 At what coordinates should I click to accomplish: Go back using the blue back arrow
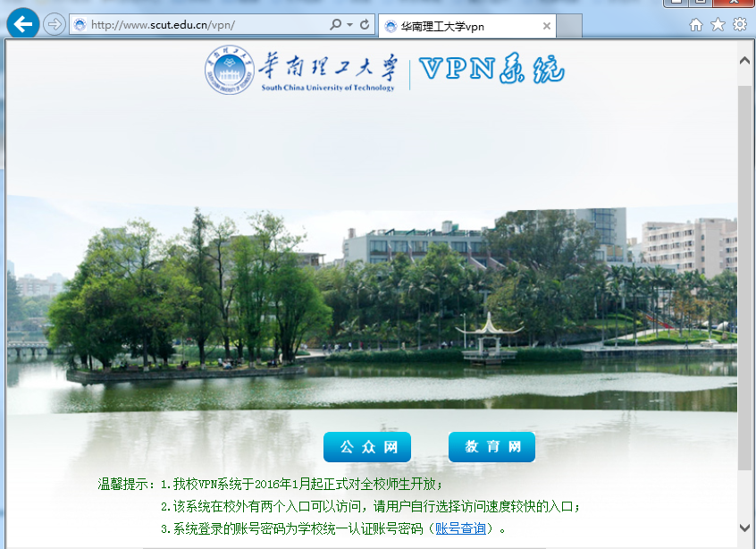pos(22,23)
